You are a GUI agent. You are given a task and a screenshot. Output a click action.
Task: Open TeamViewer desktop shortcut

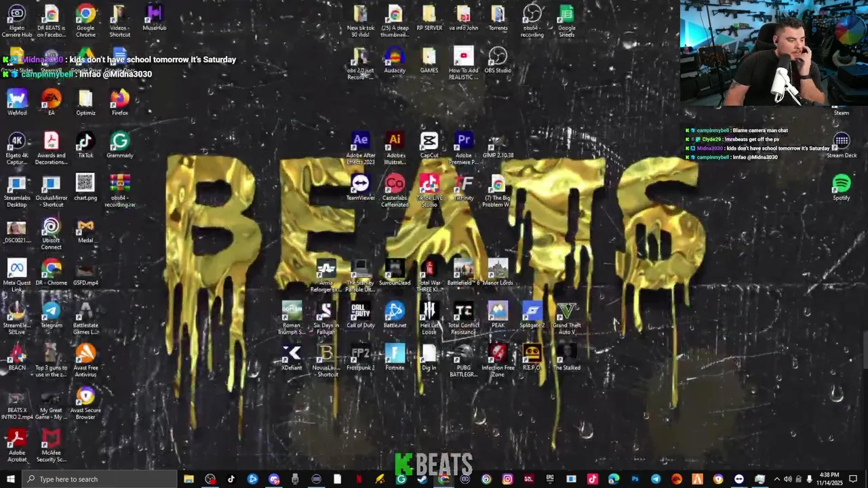coord(360,188)
